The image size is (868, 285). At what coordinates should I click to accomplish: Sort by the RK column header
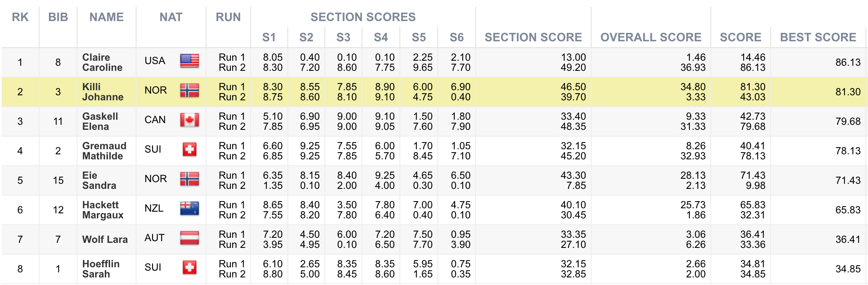click(x=20, y=17)
